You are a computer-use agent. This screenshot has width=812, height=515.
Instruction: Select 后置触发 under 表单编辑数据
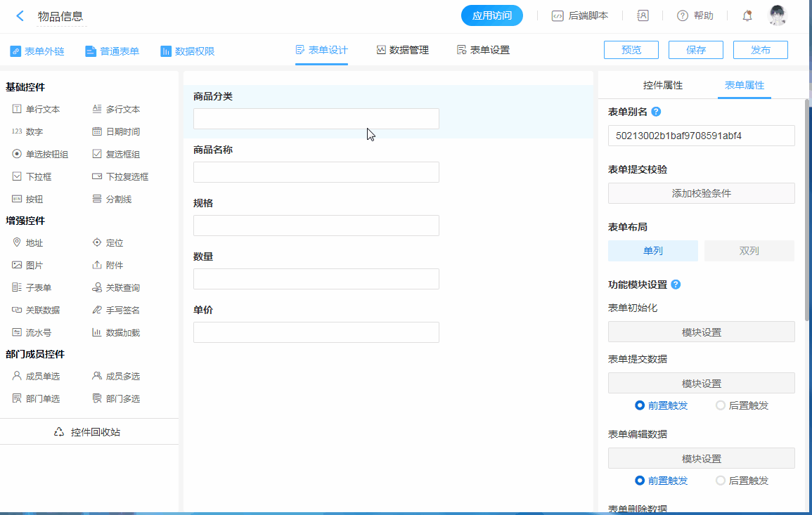pos(721,481)
